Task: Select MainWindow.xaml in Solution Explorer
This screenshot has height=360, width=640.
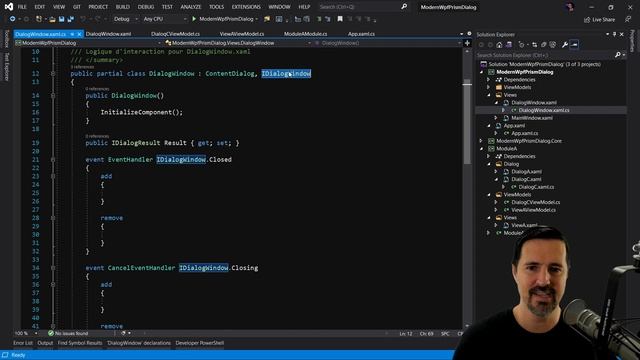Action: point(531,118)
